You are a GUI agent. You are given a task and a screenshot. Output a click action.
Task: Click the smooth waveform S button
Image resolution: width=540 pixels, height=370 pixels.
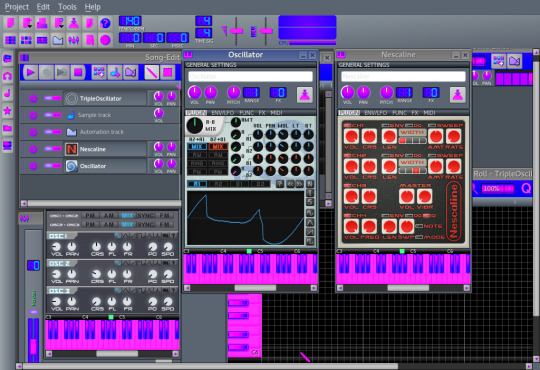click(x=310, y=202)
